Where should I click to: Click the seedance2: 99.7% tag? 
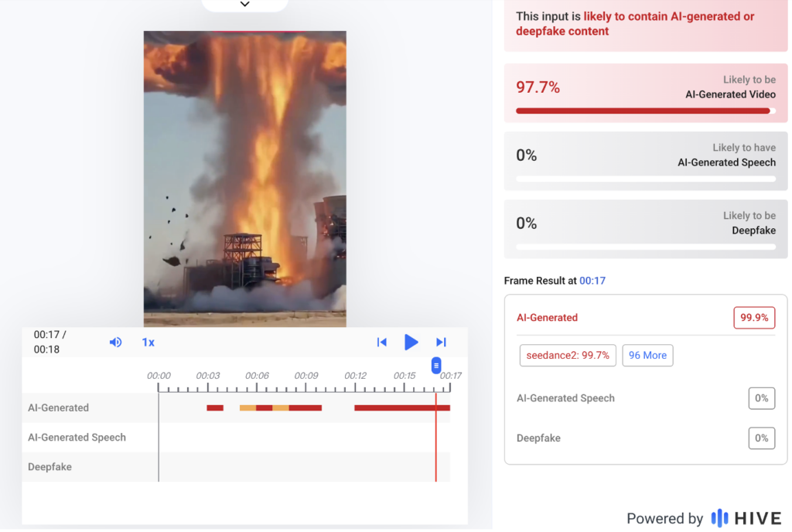(568, 355)
